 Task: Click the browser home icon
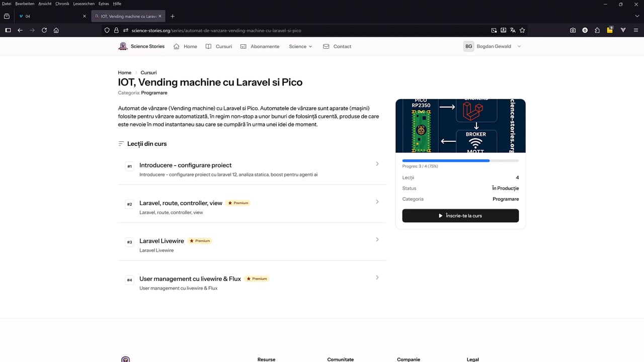pos(56,30)
